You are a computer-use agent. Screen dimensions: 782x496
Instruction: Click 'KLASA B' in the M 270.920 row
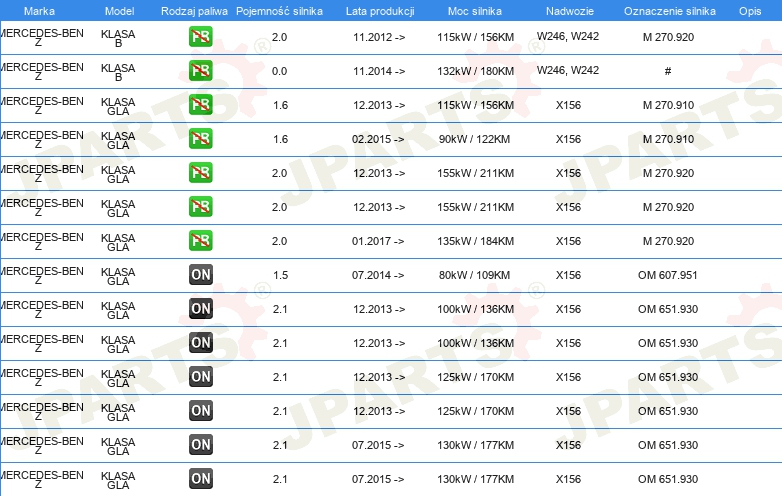click(x=118, y=38)
